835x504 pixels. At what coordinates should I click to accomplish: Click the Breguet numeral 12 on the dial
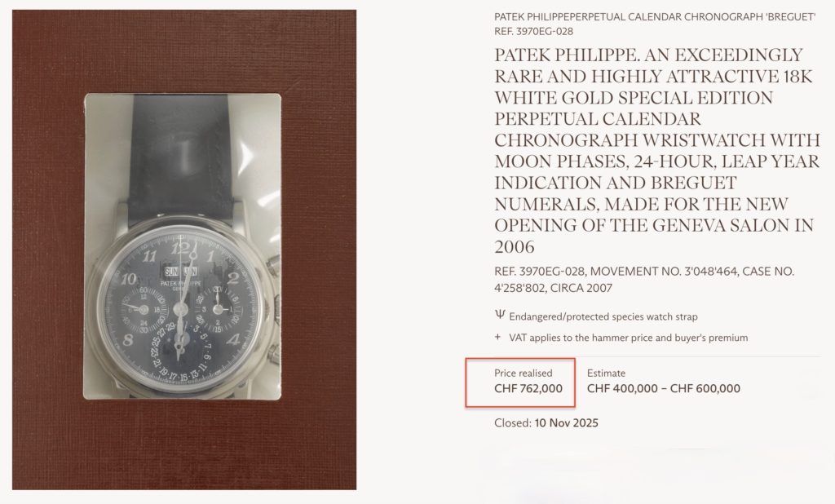point(185,249)
